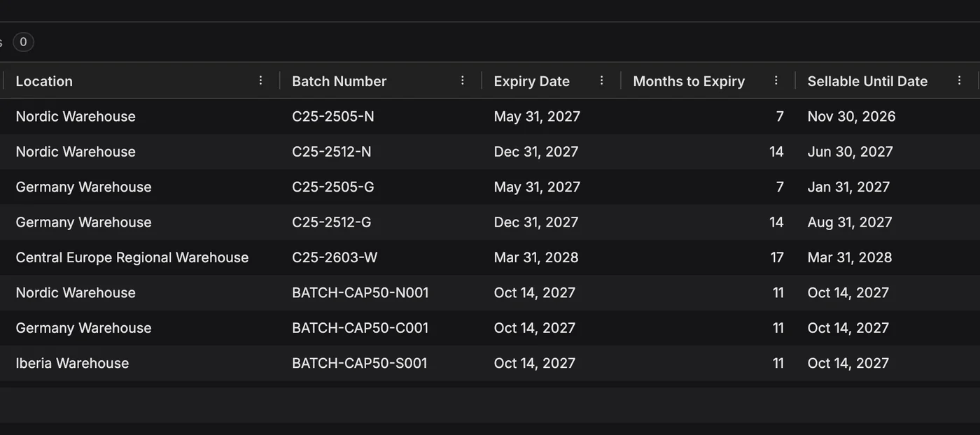Select batch cell BATCH-CAP50-C001
Viewport: 980px width, 435px height.
click(x=360, y=328)
